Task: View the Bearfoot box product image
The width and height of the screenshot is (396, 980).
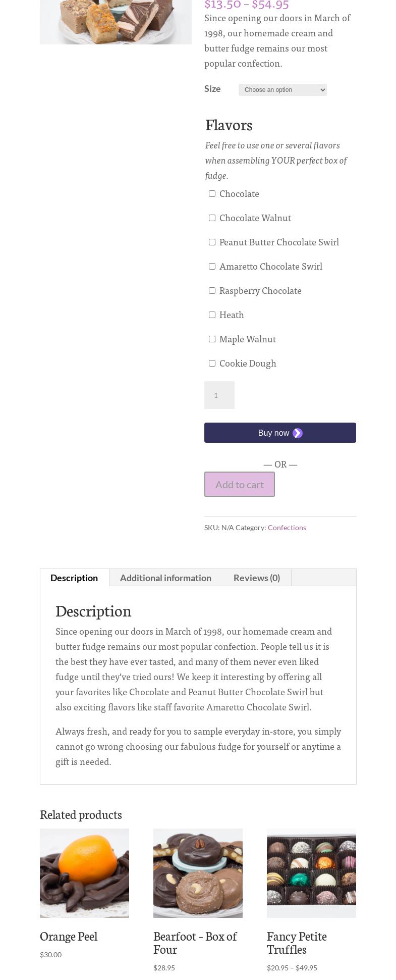Action: (198, 873)
